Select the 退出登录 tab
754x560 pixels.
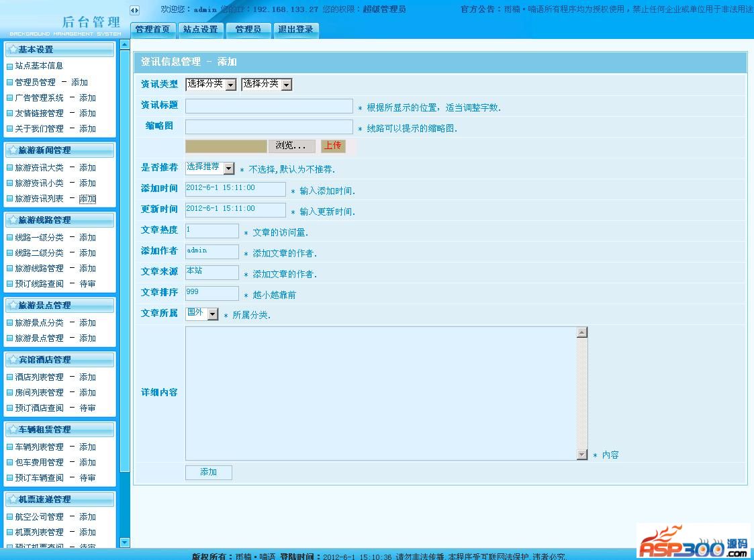coord(295,30)
